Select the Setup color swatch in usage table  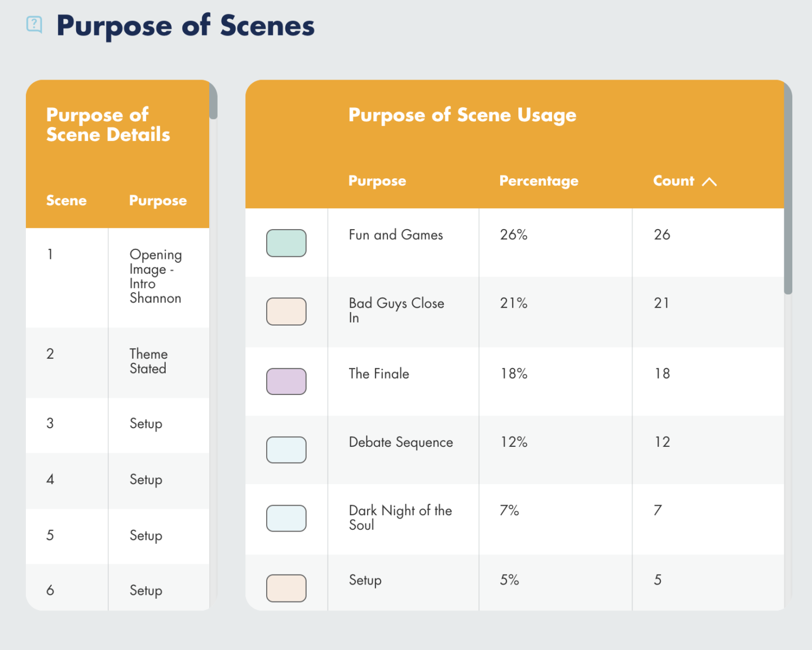[286, 588]
